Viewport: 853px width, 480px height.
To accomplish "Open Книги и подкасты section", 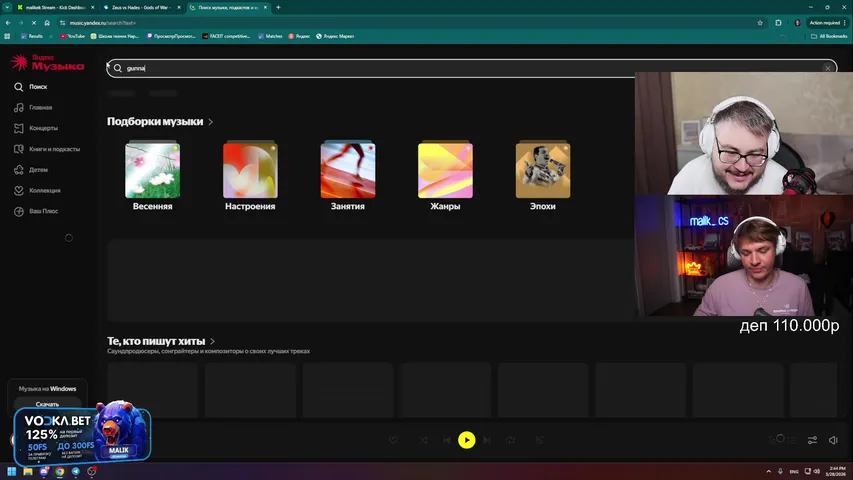I will pyautogui.click(x=54, y=149).
